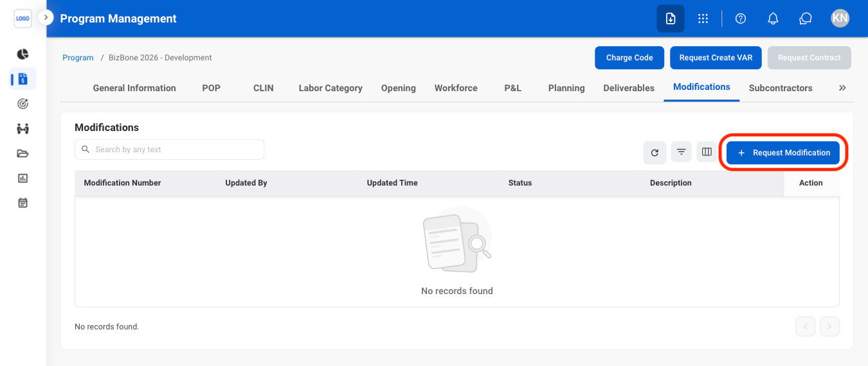Click Request Create VAR button
This screenshot has height=366, width=868.
click(716, 58)
